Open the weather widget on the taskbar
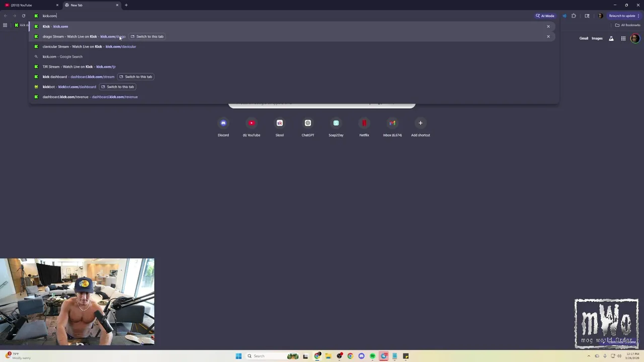The width and height of the screenshot is (644, 362). pos(18,356)
